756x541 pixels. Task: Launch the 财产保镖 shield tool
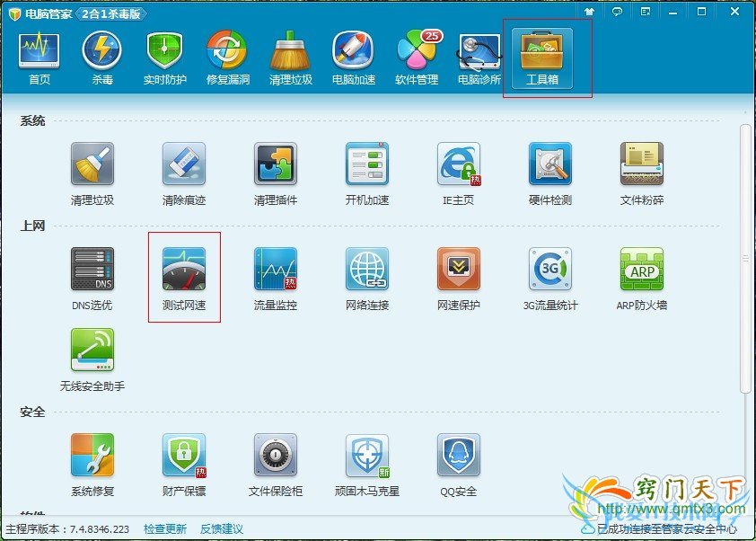[x=184, y=465]
